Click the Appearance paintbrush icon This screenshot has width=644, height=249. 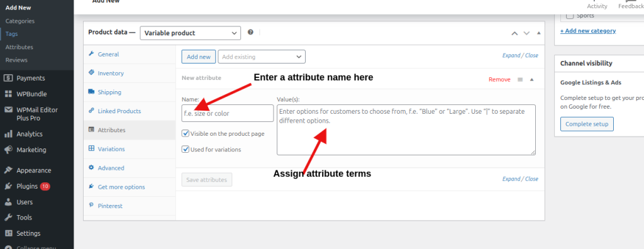click(8, 170)
